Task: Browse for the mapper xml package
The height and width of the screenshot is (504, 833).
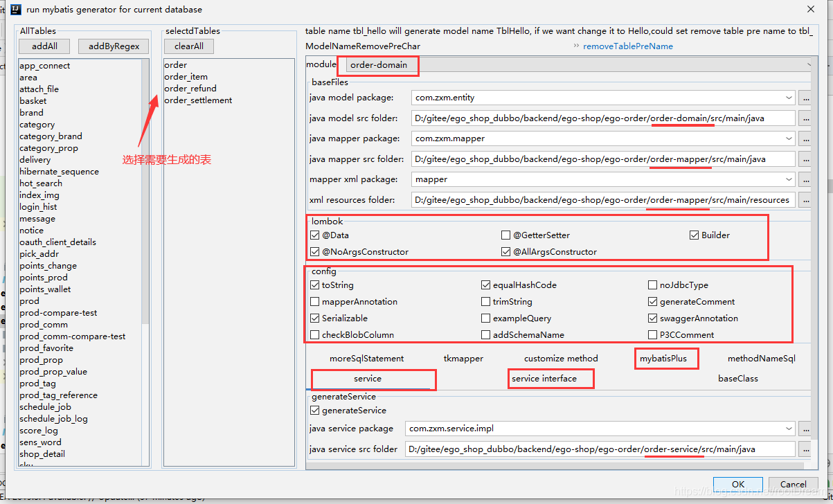Action: (x=805, y=179)
